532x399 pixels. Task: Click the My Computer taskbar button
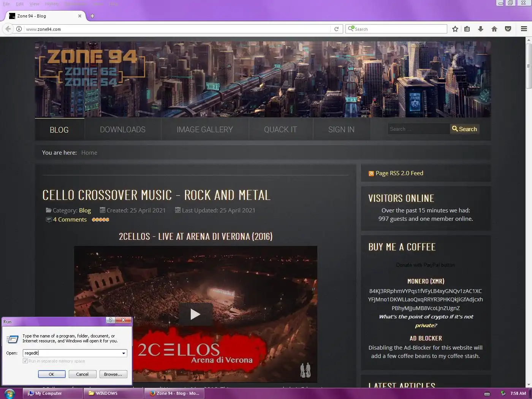click(53, 393)
